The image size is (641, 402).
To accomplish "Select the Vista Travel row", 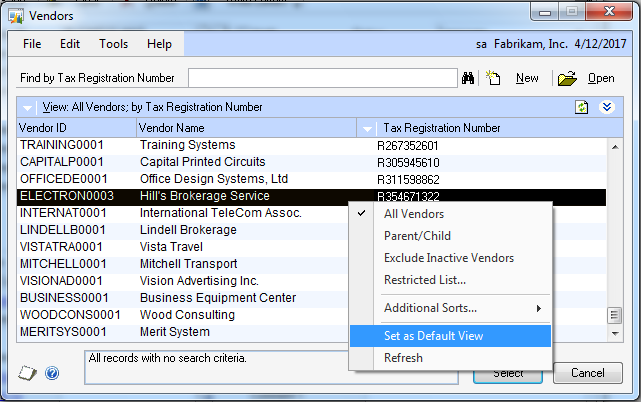I will (x=183, y=247).
